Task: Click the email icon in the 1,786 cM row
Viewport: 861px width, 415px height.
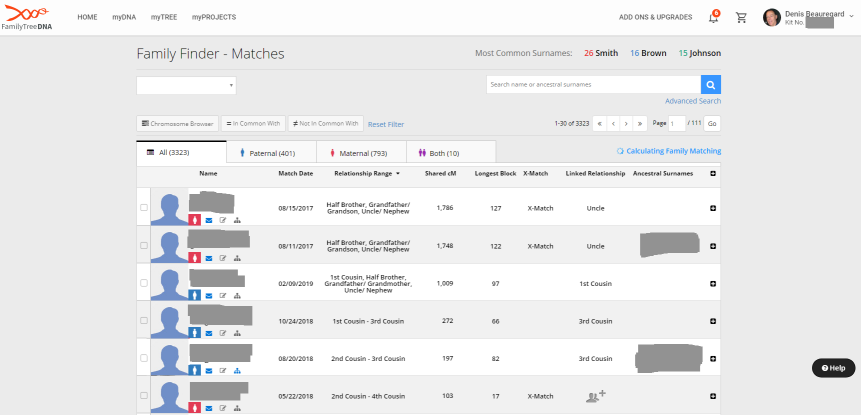Action: tap(209, 220)
